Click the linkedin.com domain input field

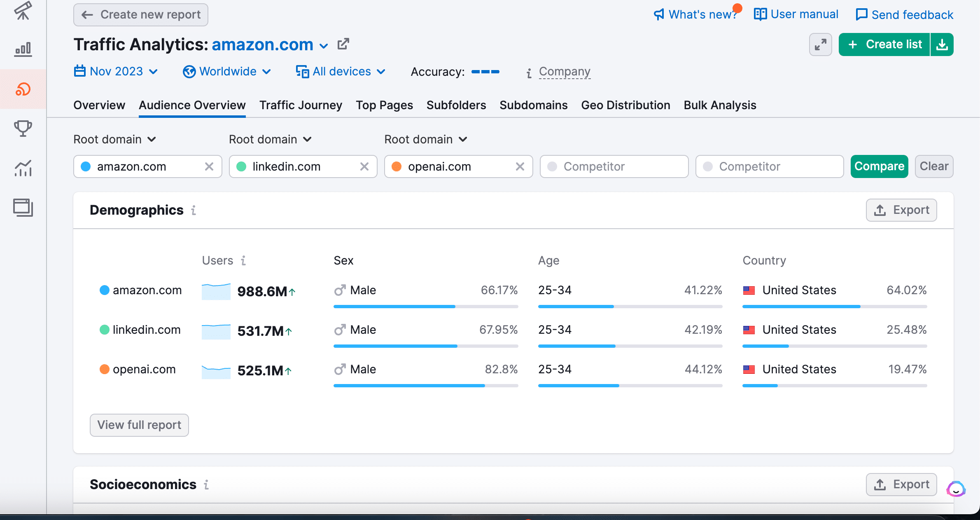point(303,166)
